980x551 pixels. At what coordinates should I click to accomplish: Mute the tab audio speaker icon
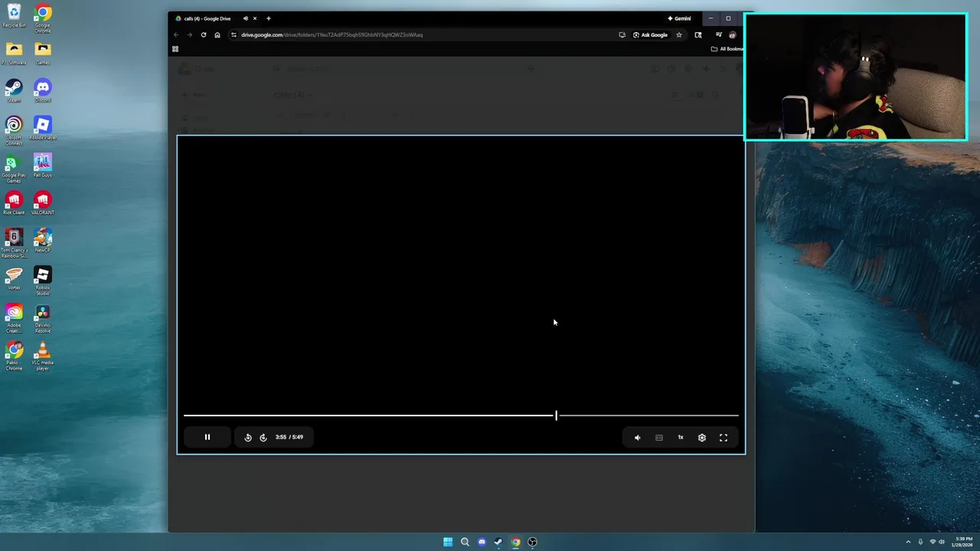click(x=246, y=18)
